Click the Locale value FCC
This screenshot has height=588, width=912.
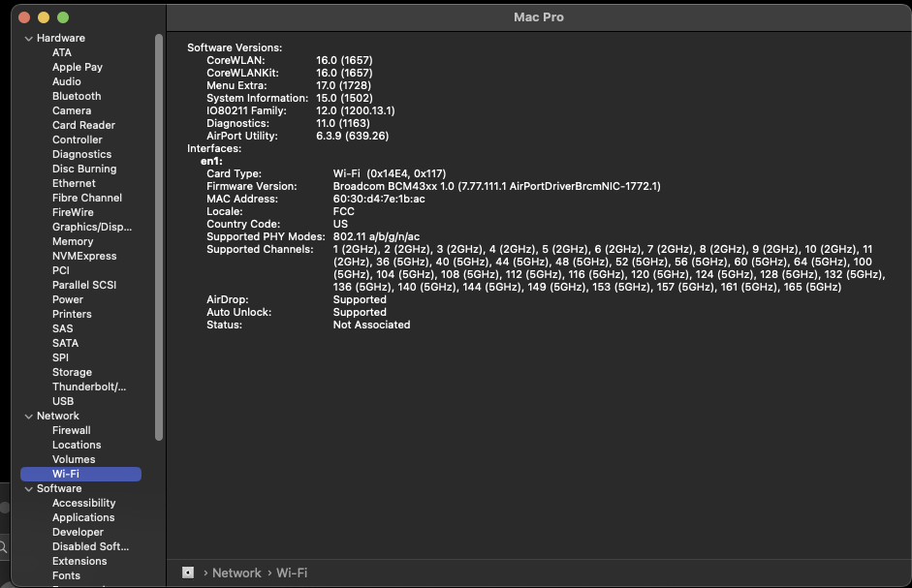343,211
